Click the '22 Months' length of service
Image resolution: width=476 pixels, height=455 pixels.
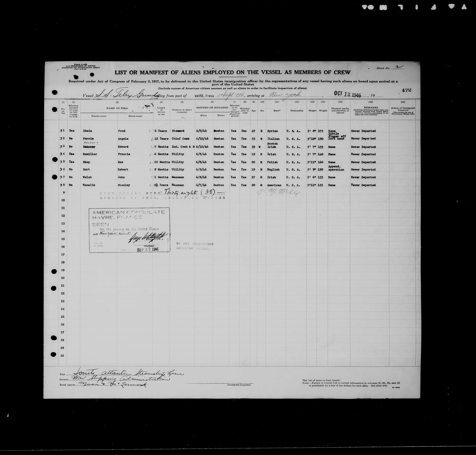coord(162,162)
